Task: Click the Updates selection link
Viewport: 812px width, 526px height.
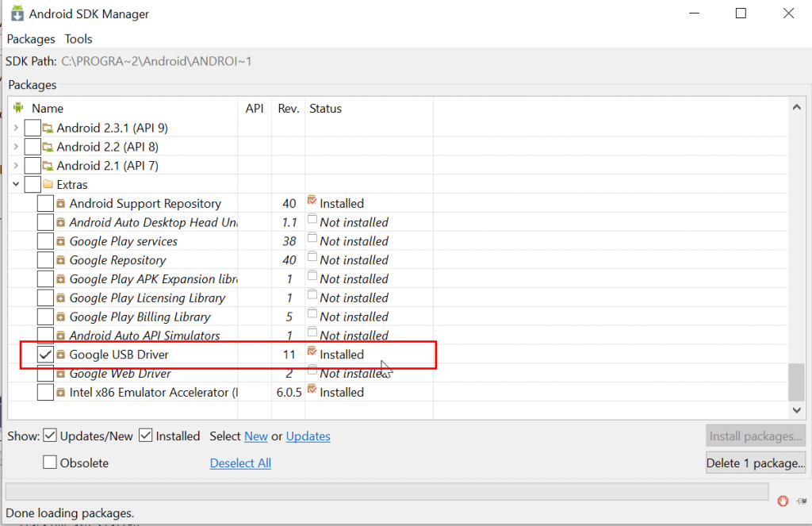Action: point(308,436)
